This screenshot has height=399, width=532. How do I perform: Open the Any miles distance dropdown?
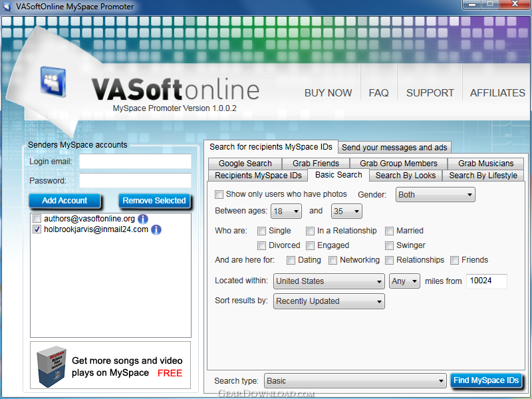click(x=404, y=281)
